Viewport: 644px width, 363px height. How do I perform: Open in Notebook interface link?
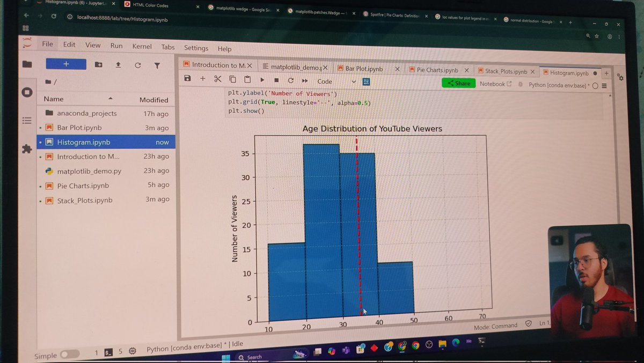(x=495, y=84)
